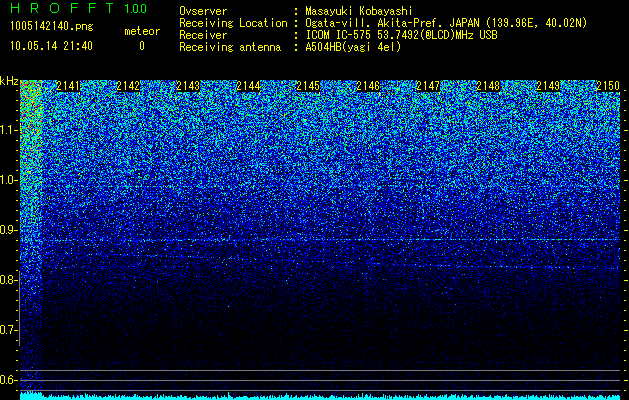Select the 0.8 frequency axis label
Viewport: 629px width, 400px height.
(x=8, y=280)
